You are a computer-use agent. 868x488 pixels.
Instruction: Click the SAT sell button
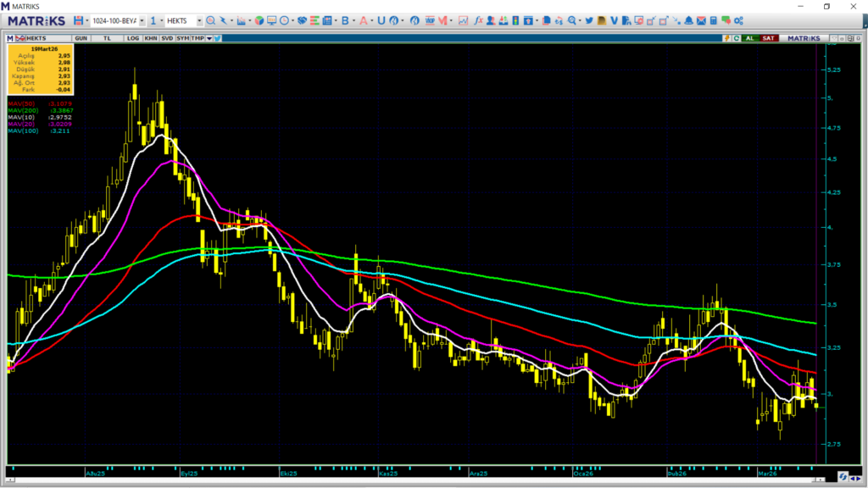[768, 38]
